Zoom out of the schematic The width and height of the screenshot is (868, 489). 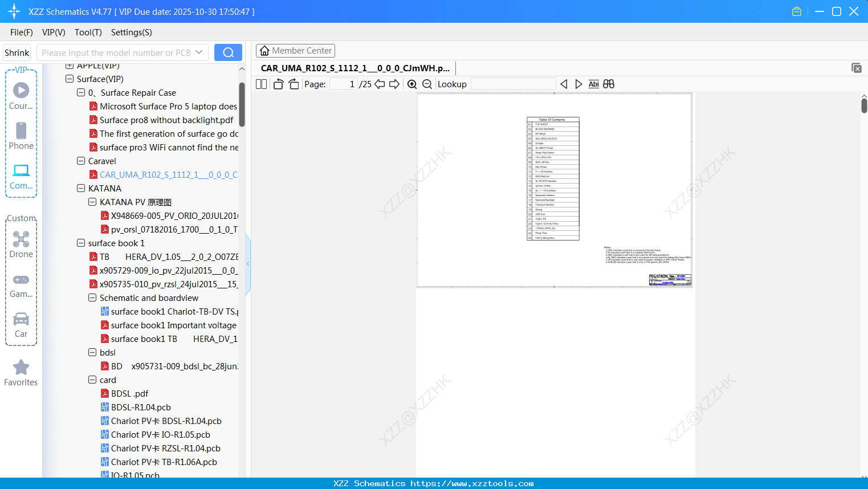tap(427, 84)
